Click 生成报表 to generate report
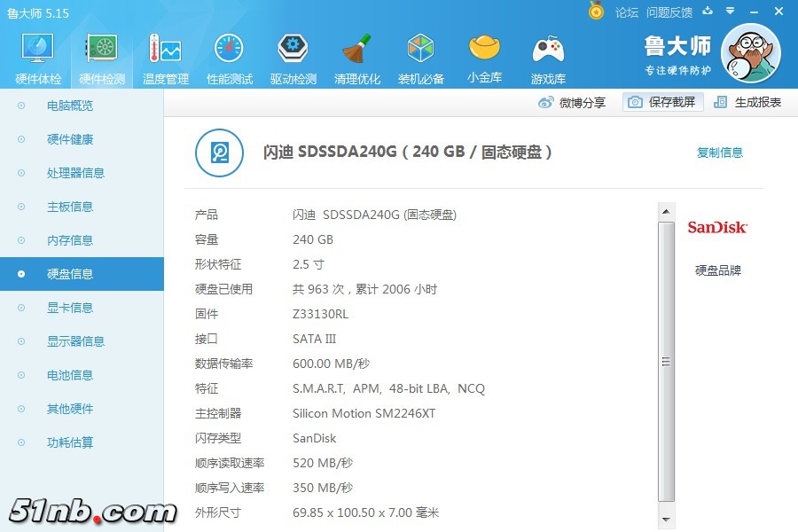 click(x=748, y=102)
